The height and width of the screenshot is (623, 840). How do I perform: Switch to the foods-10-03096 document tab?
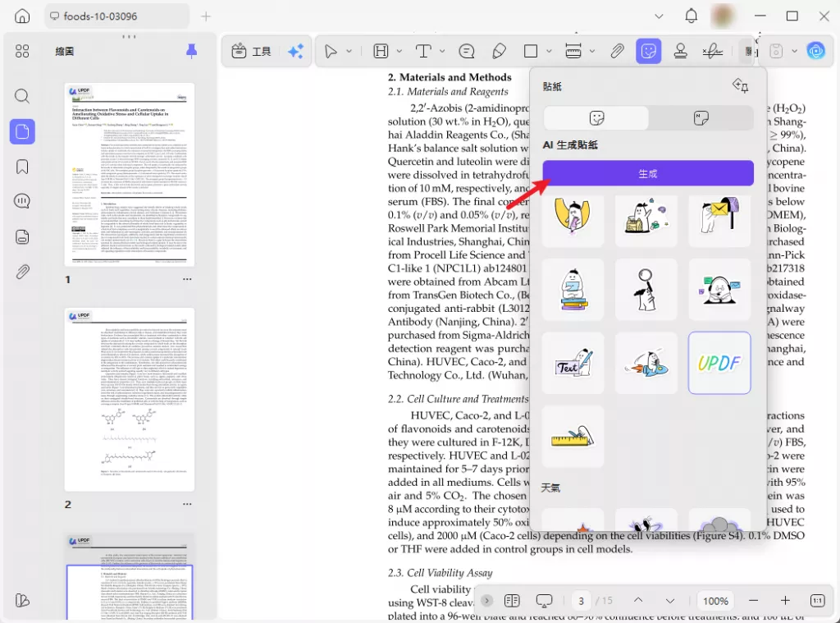pyautogui.click(x=116, y=16)
